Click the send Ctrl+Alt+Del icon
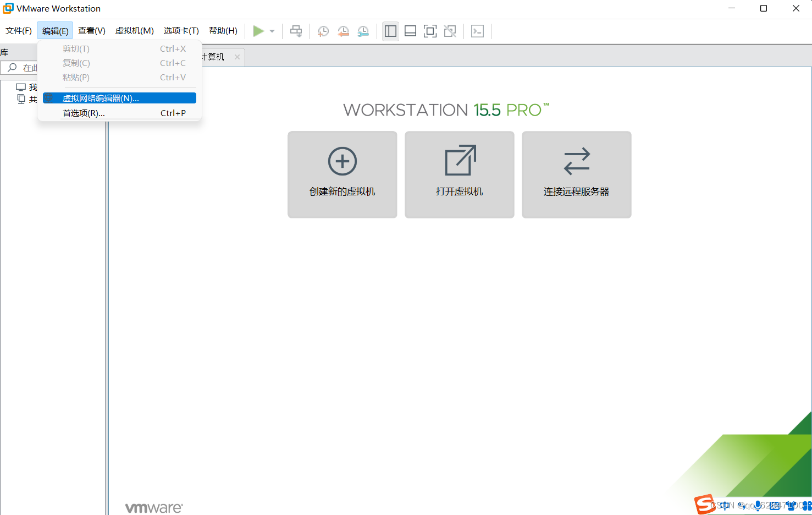Screen dimensions: 812x515 point(296,31)
